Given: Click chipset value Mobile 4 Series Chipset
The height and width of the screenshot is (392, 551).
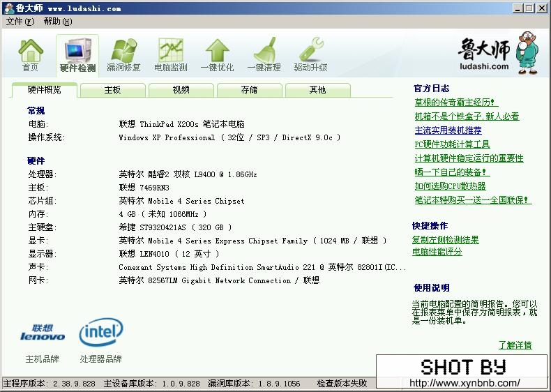Looking at the screenshot, I should coord(181,201).
